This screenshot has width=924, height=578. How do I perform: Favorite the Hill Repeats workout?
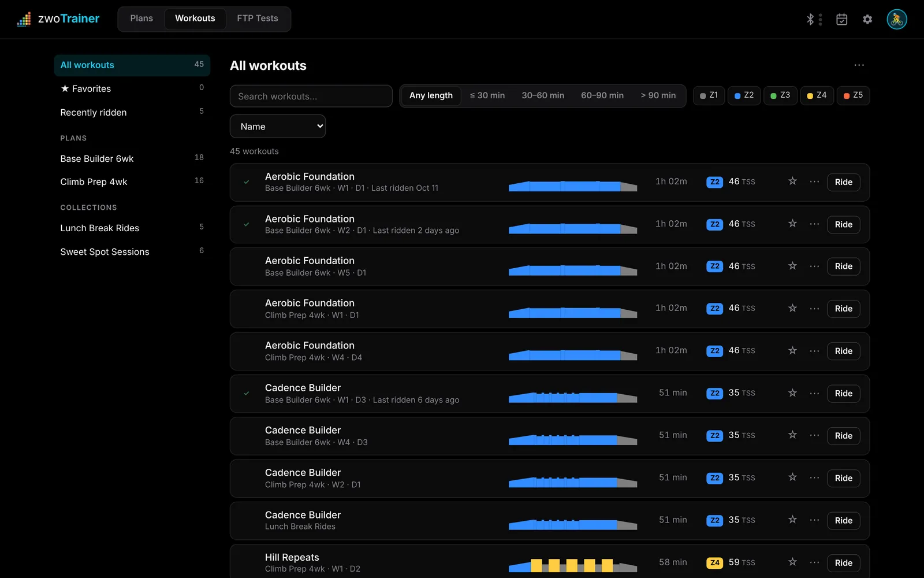(x=792, y=562)
